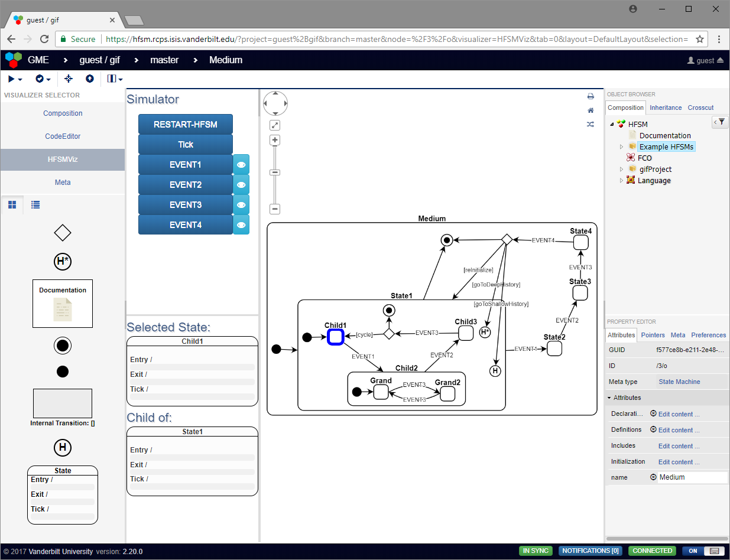The image size is (730, 560).
Task: Click the WebGME logo icon
Action: click(13, 60)
